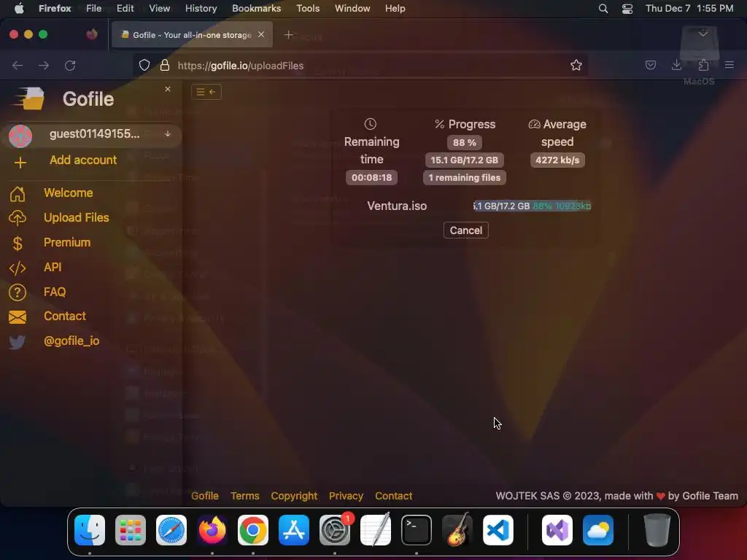Bookmark this page with star icon
Viewport: 747px width, 560px height.
tap(576, 65)
